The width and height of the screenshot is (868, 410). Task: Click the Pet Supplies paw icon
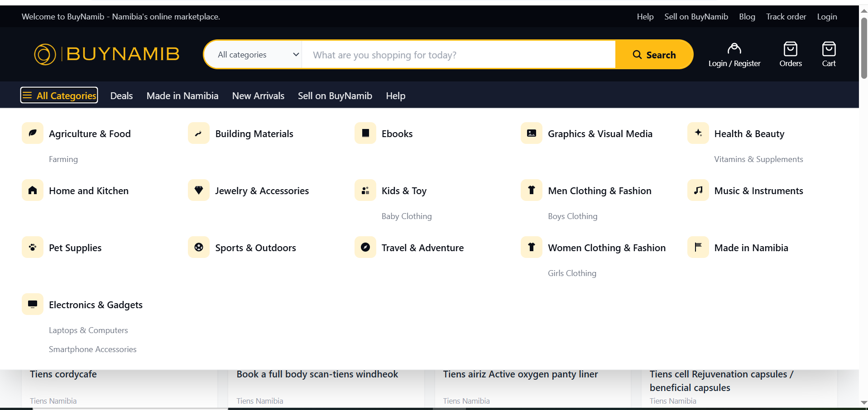pyautogui.click(x=33, y=247)
